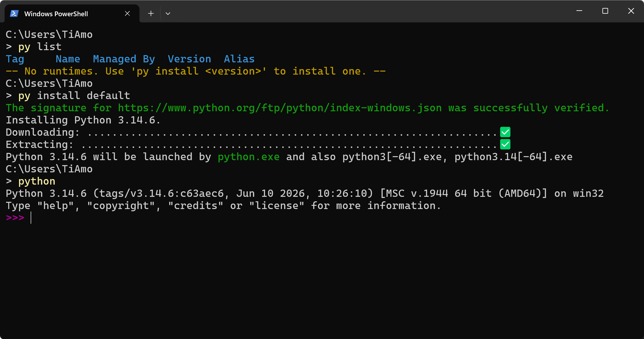Viewport: 644px width, 339px height.
Task: Close the terminal window
Action: click(631, 11)
